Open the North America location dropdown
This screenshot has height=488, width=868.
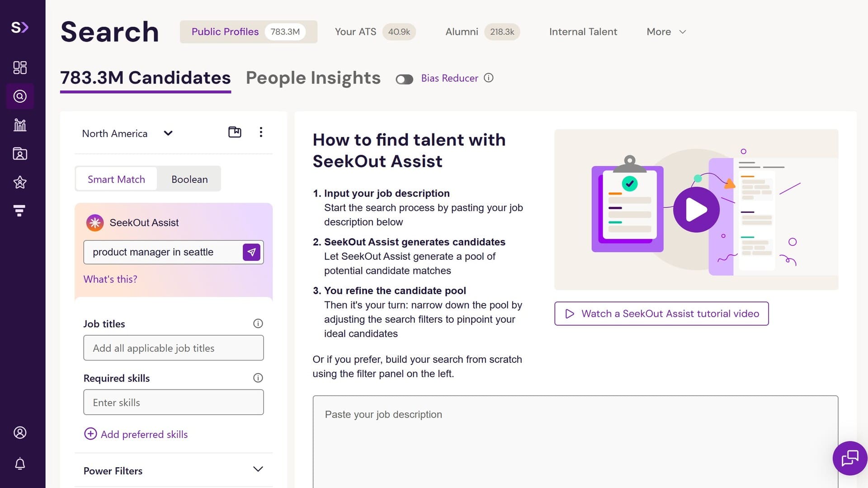point(168,133)
